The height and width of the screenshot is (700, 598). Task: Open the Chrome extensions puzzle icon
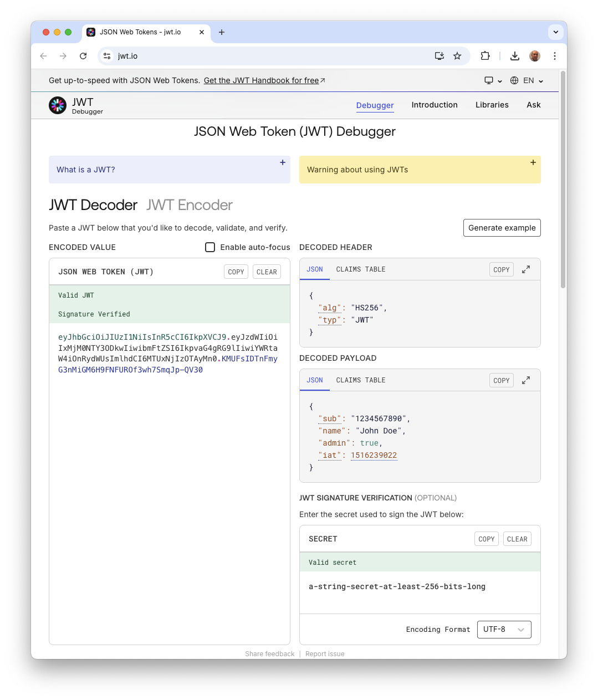(x=485, y=56)
